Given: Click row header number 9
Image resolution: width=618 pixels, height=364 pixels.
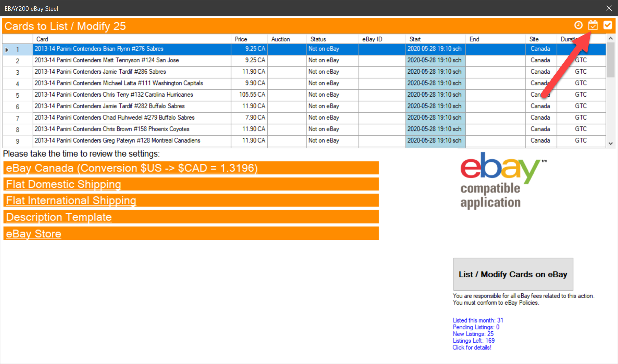Looking at the screenshot, I should pyautogui.click(x=17, y=141).
